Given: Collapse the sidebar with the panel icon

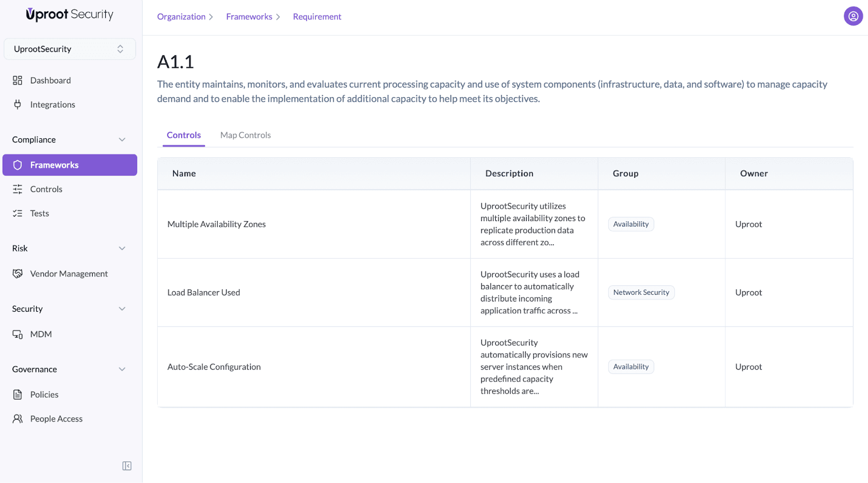Looking at the screenshot, I should pos(127,466).
